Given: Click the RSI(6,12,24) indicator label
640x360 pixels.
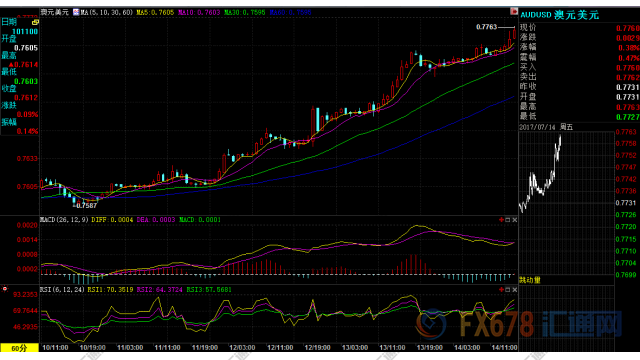Looking at the screenshot, I should click(62, 289).
